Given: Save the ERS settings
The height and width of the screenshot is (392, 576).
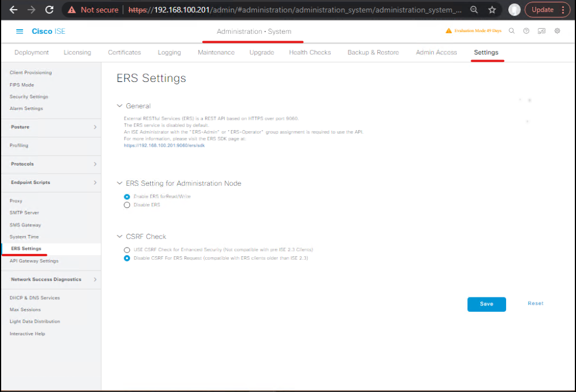Looking at the screenshot, I should tap(487, 304).
